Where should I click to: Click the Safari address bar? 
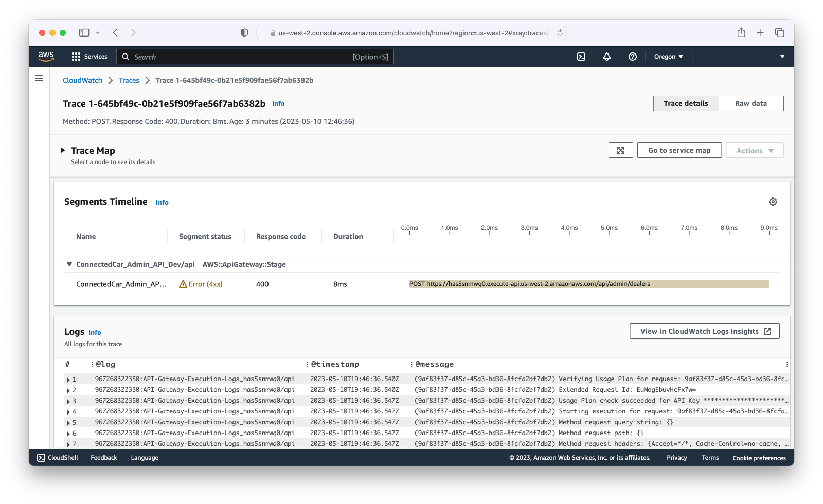click(411, 33)
